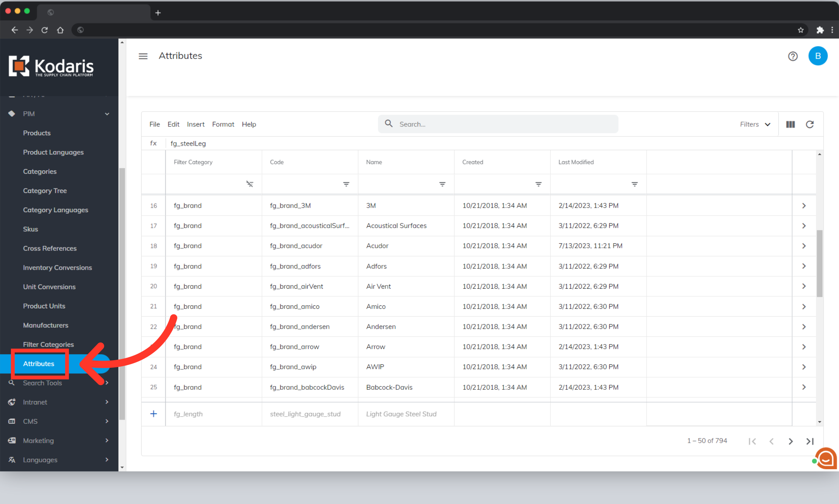Collapse the PIM sidebar section
Viewport: 839px width, 504px height.
[107, 114]
